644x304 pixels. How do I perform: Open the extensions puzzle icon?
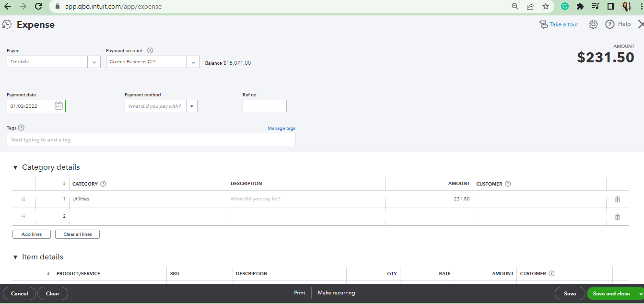pyautogui.click(x=580, y=6)
